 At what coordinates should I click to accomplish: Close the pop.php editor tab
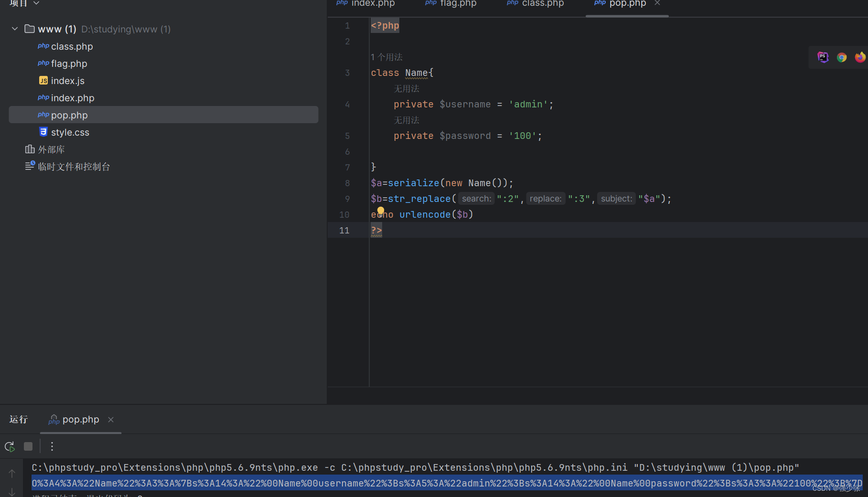click(657, 3)
